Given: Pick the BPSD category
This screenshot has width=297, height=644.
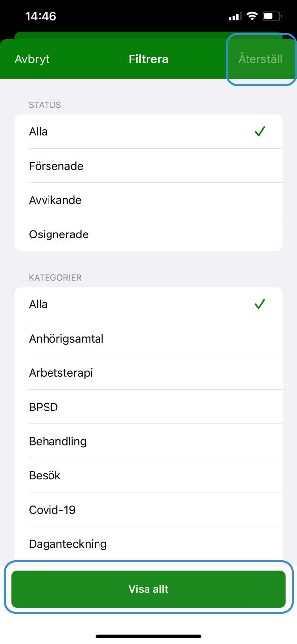Looking at the screenshot, I should coord(148,407).
